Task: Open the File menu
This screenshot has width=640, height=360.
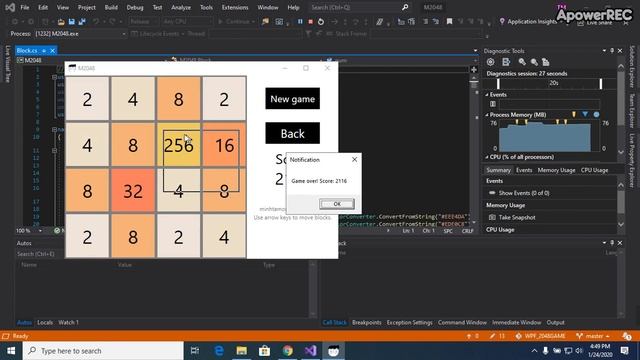Action: click(x=24, y=7)
